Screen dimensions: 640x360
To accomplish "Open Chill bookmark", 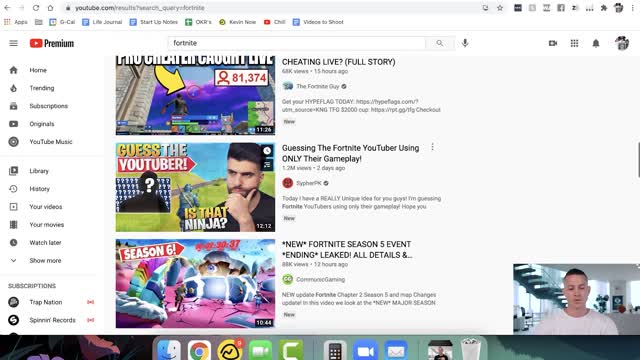I will 275,22.
